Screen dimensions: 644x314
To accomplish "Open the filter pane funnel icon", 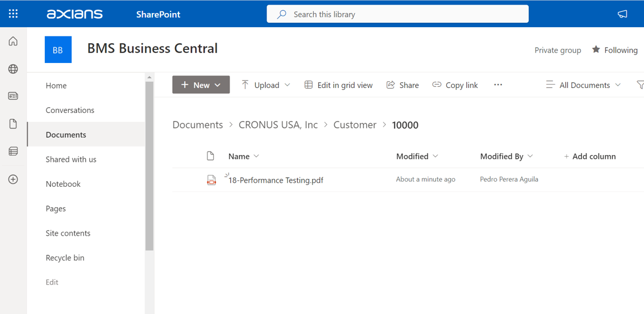I will (640, 85).
